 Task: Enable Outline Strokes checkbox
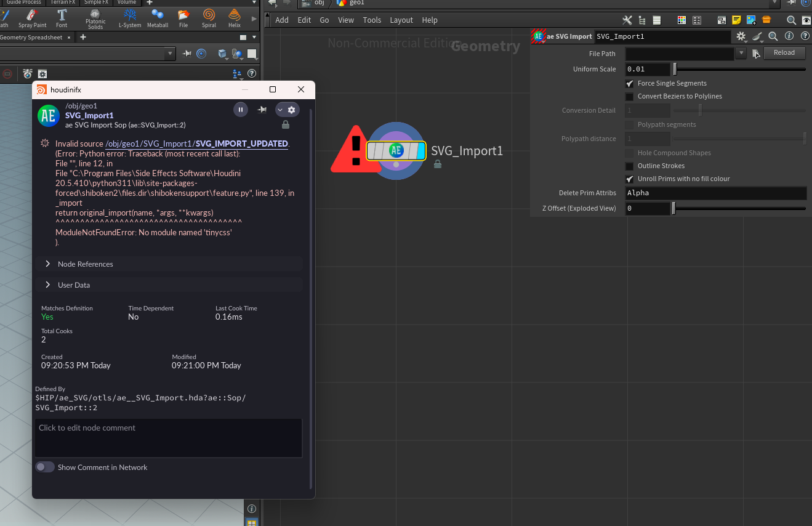[630, 166]
